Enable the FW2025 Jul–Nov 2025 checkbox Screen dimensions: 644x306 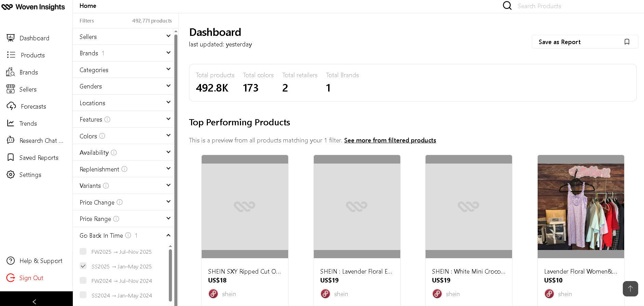click(x=83, y=252)
